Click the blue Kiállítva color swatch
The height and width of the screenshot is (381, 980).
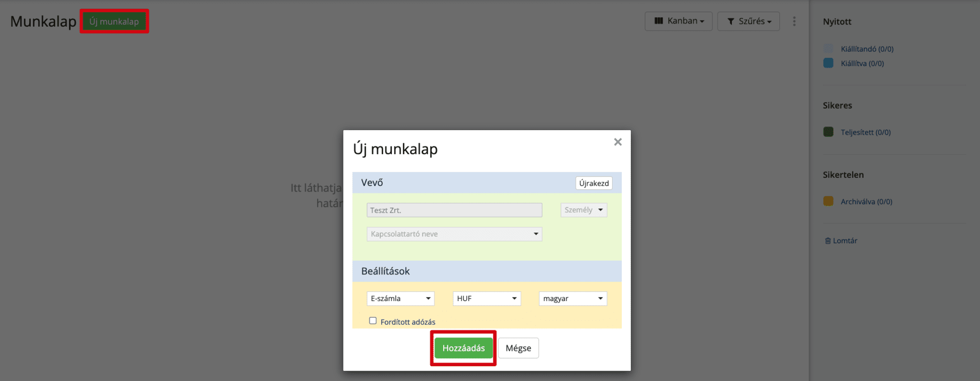pyautogui.click(x=828, y=63)
